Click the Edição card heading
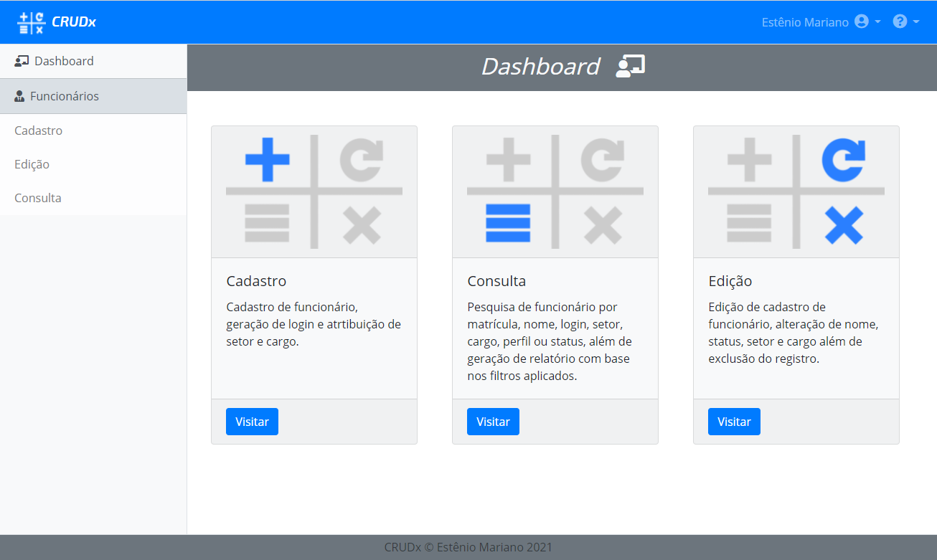Viewport: 937px width, 560px height. coord(730,281)
